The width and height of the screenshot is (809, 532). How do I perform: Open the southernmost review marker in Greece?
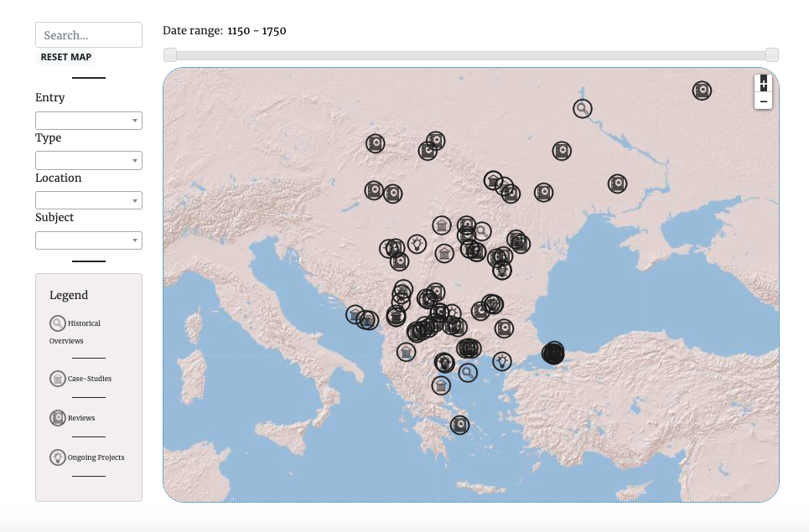459,426
